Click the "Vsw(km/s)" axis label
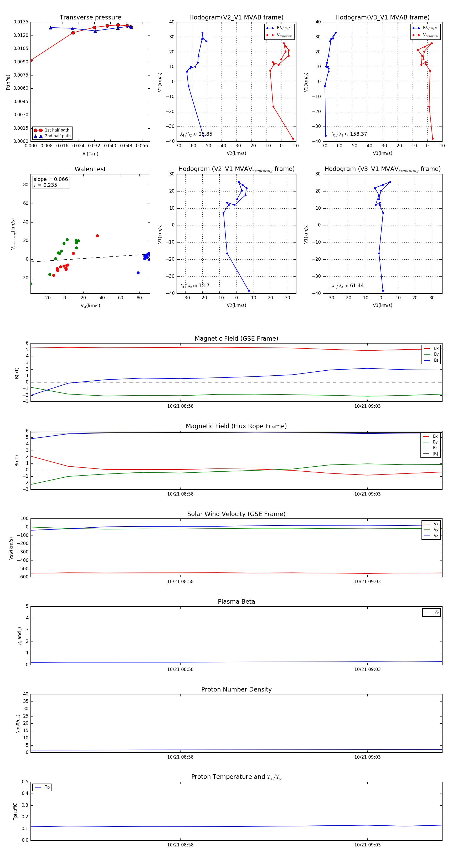Image resolution: width=473 pixels, height=868 pixels. [11, 548]
